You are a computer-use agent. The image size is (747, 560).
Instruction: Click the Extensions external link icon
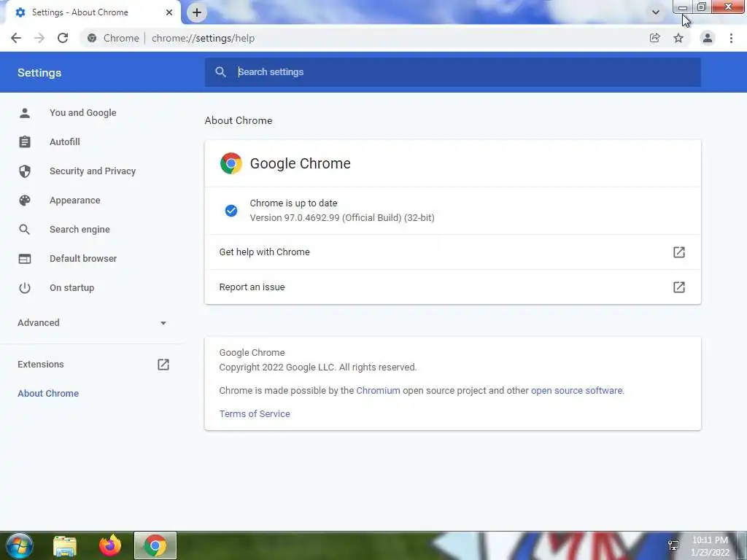(163, 365)
